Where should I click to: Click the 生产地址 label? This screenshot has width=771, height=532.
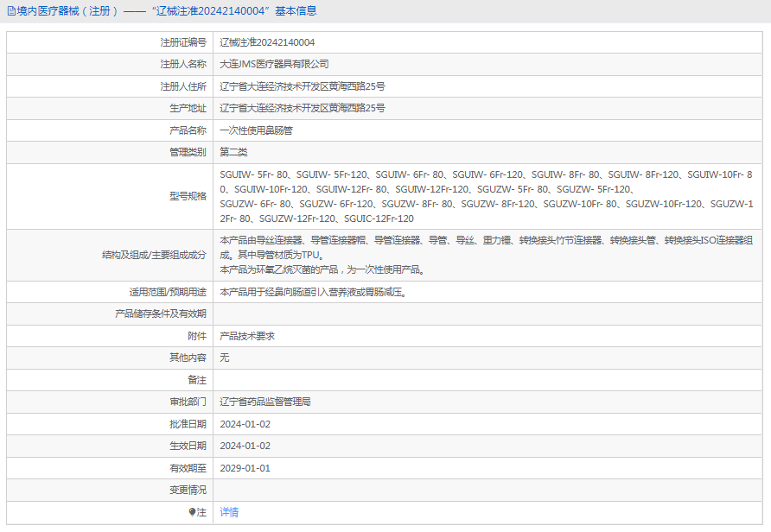(188, 108)
